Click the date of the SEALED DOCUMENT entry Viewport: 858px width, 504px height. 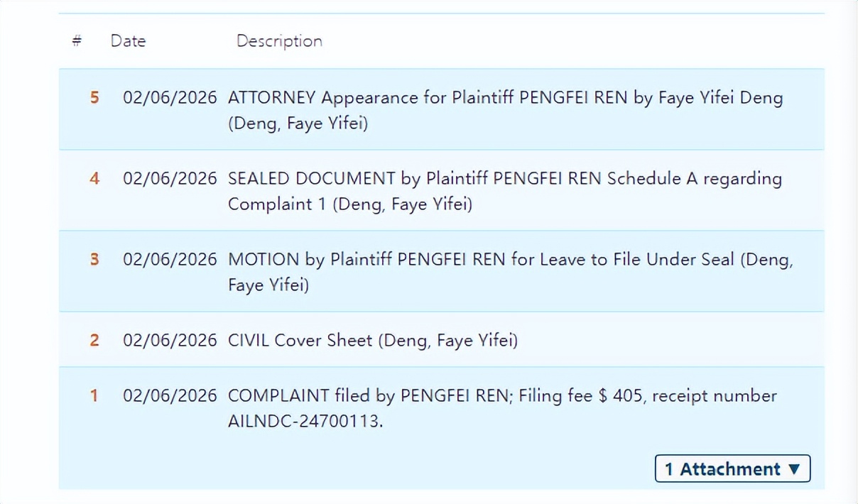(x=170, y=178)
